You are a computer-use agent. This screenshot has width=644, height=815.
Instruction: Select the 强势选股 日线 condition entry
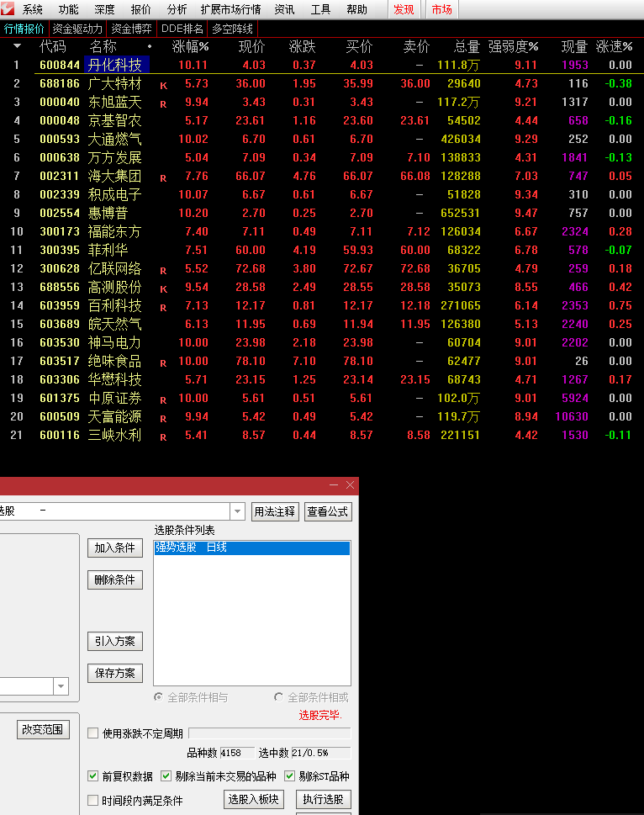click(x=252, y=548)
